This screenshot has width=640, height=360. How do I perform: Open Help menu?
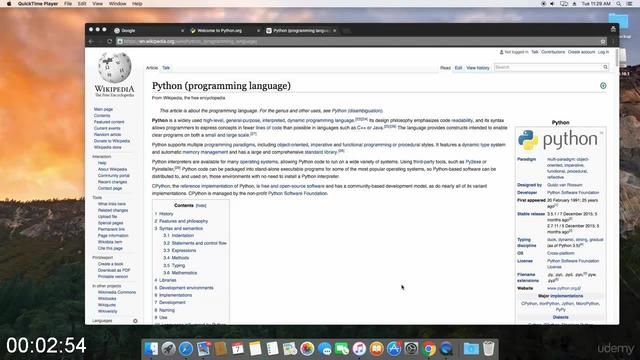coord(137,4)
